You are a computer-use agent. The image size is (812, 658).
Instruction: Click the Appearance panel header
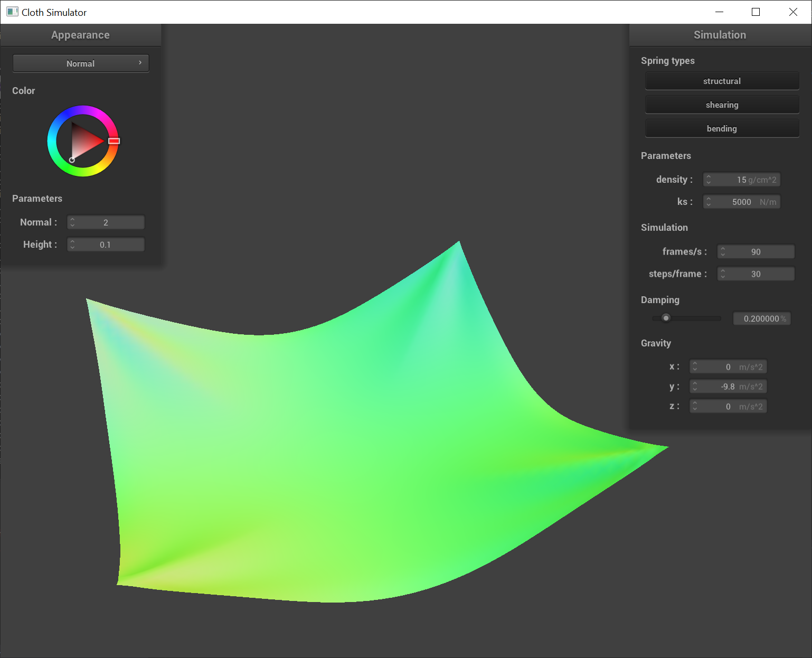point(81,35)
